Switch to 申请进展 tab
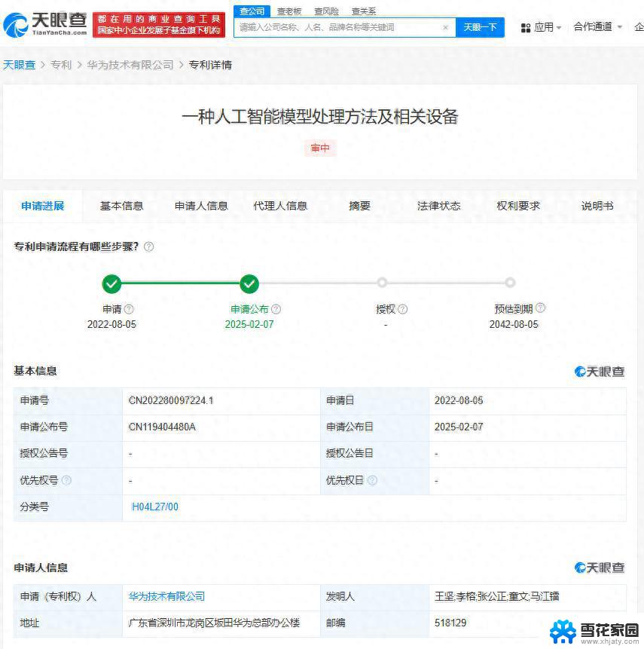Image resolution: width=644 pixels, height=649 pixels. click(43, 206)
